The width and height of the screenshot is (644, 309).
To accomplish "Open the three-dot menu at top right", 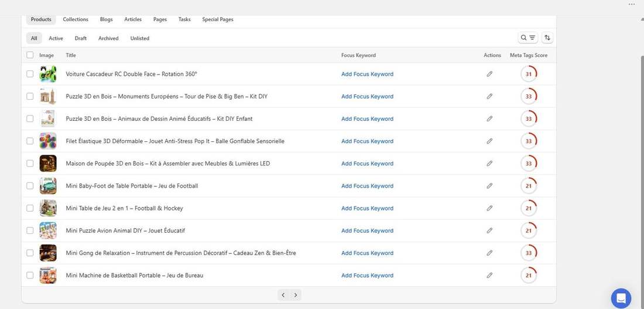I will (x=632, y=4).
